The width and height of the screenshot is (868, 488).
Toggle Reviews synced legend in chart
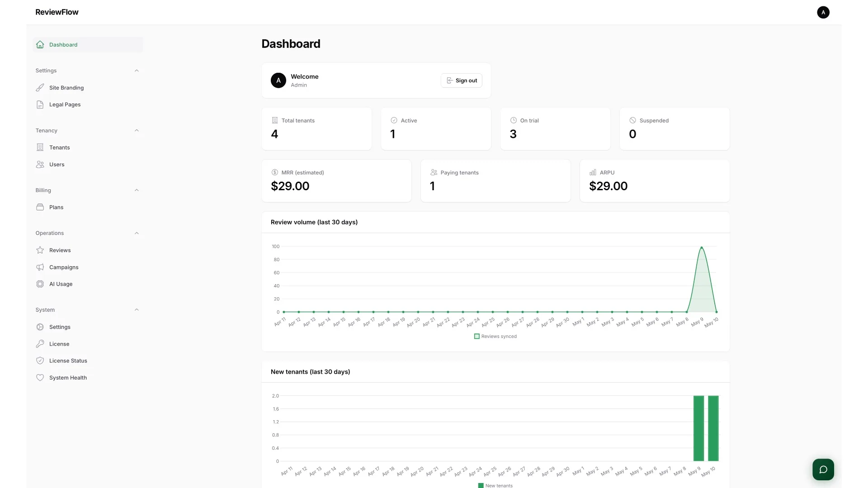[x=495, y=336]
